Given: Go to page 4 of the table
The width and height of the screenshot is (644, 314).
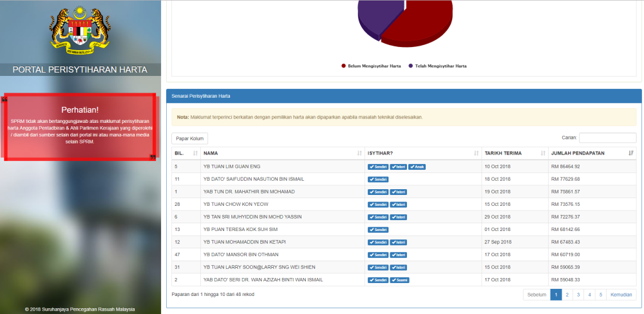Looking at the screenshot, I should tap(589, 295).
